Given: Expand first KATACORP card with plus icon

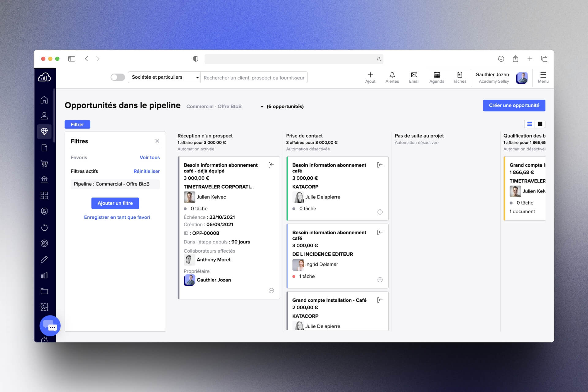Looking at the screenshot, I should [x=380, y=212].
